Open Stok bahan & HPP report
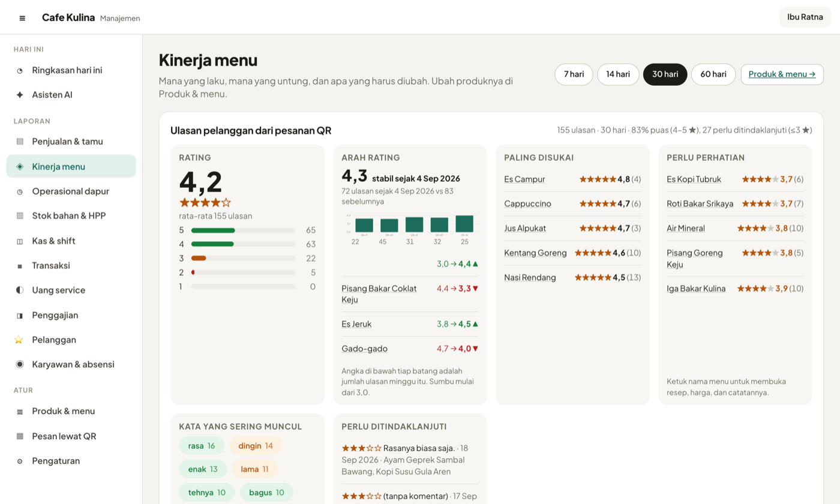Viewport: 840px width, 504px height. pos(71,216)
